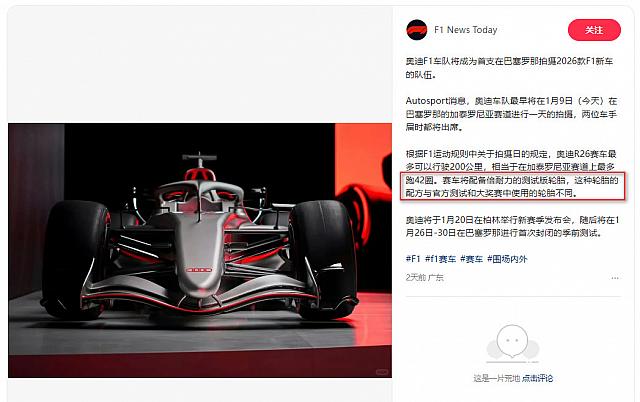Click the 这是一片荒地 empty comments text
Viewport: 640px width, 402px height.
click(497, 378)
